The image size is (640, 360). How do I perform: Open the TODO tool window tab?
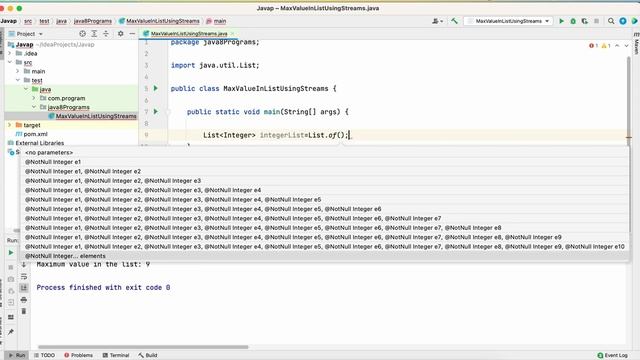pyautogui.click(x=44, y=355)
